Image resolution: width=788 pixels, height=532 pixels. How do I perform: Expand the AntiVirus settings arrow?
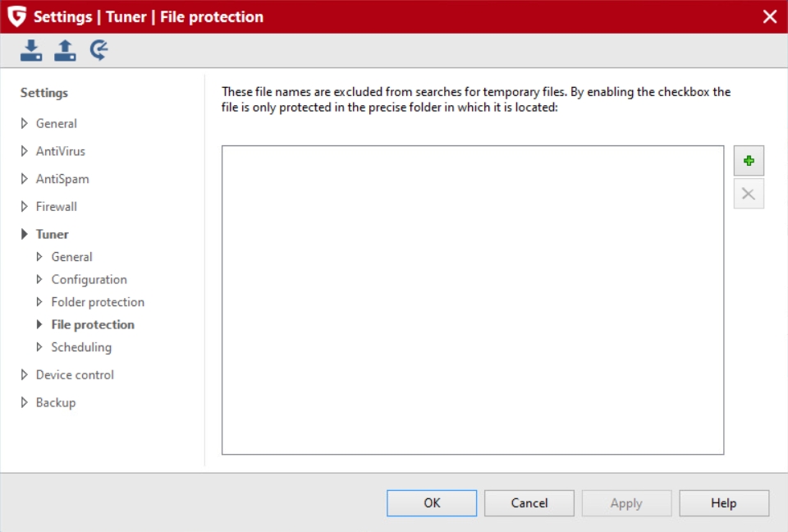(x=24, y=151)
